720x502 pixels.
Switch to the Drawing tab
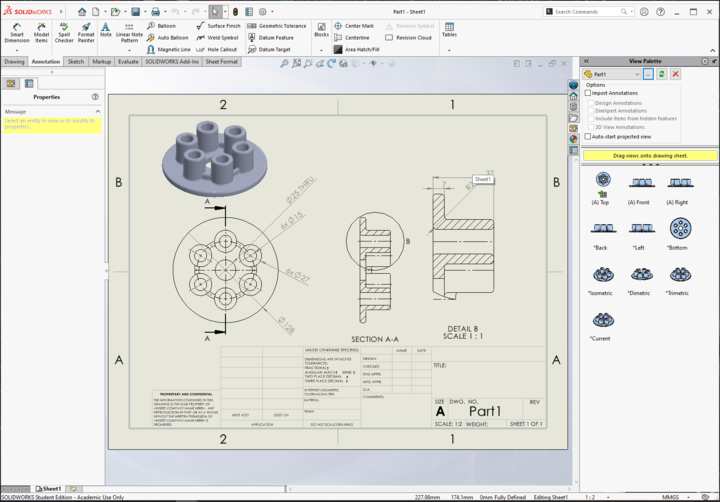tap(14, 62)
